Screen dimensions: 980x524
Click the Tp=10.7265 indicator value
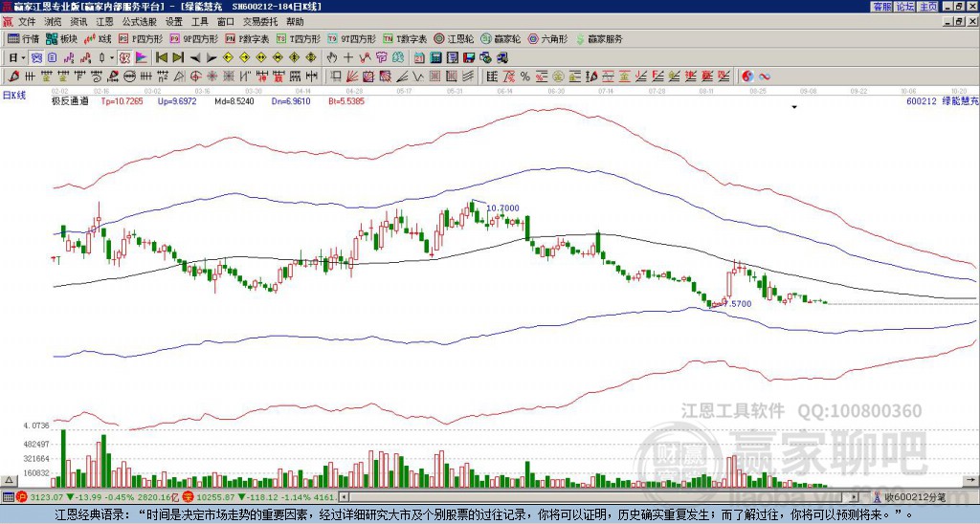(x=122, y=100)
